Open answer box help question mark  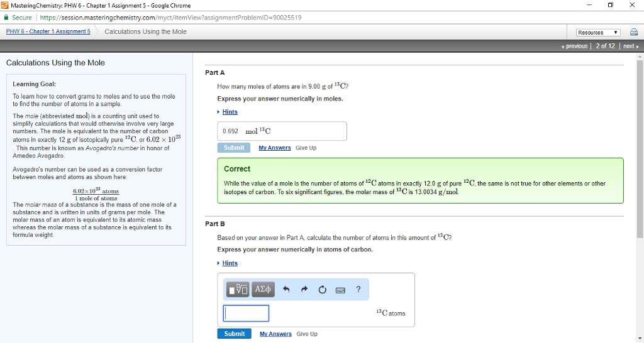point(358,290)
